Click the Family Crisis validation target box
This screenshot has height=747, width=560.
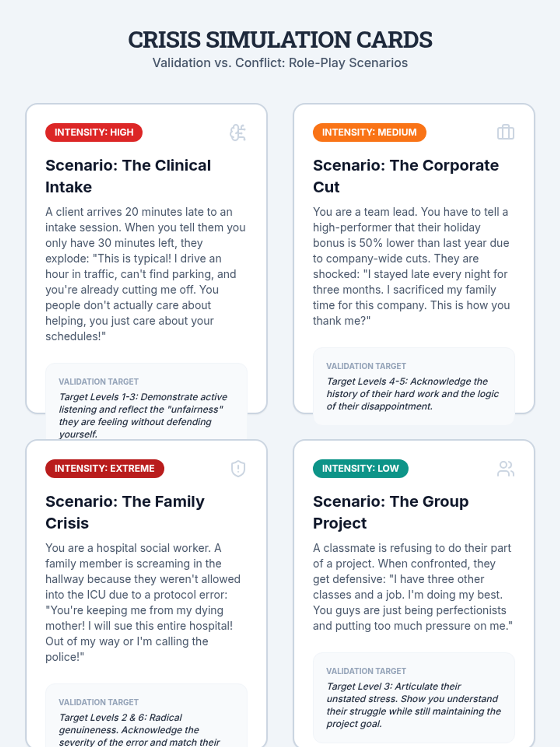pyautogui.click(x=147, y=715)
